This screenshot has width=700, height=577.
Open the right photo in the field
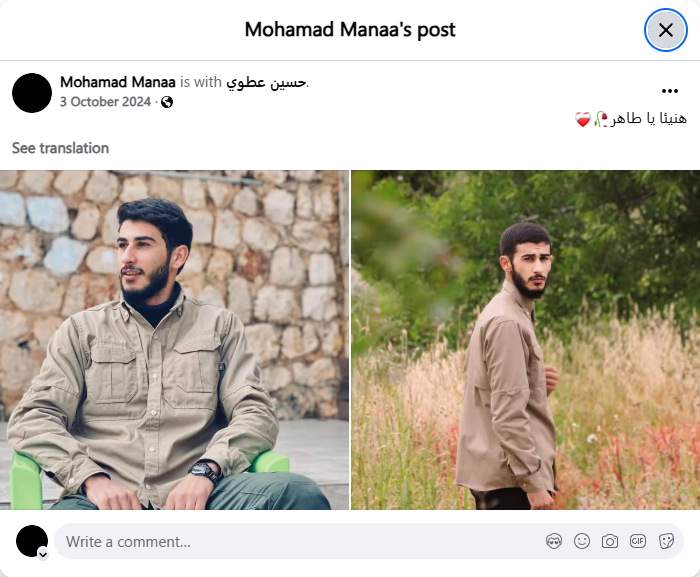(x=525, y=340)
